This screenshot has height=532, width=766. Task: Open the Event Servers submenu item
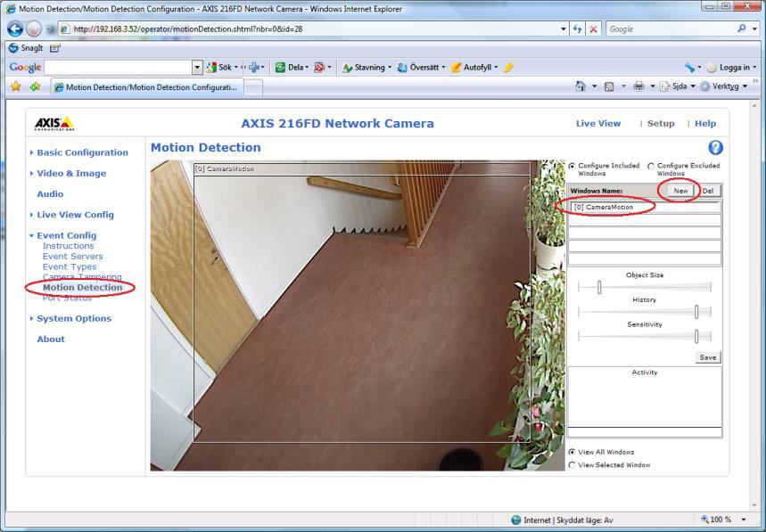73,257
